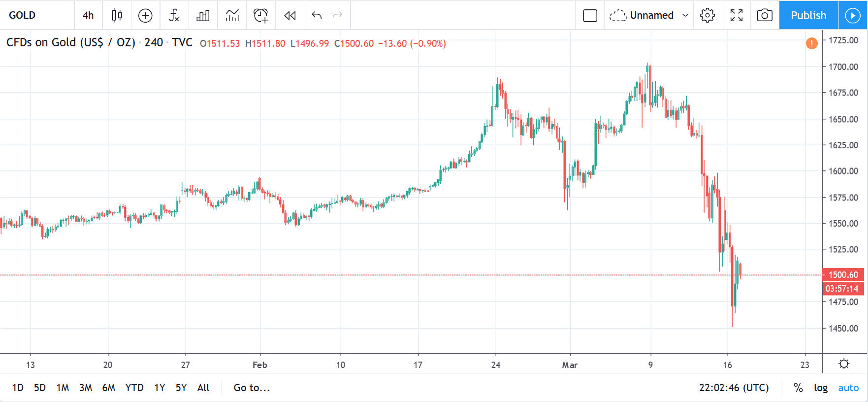
Task: Start bar replay with the rewind icon
Action: point(290,15)
